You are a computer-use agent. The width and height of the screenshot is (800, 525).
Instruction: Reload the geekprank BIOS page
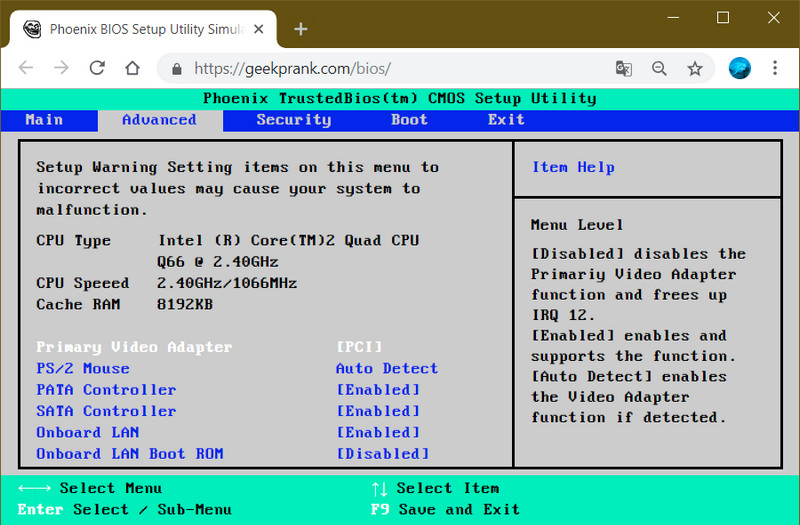click(97, 68)
